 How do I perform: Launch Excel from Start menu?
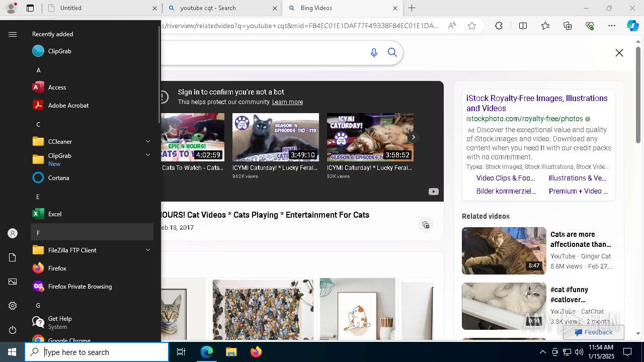[92, 214]
